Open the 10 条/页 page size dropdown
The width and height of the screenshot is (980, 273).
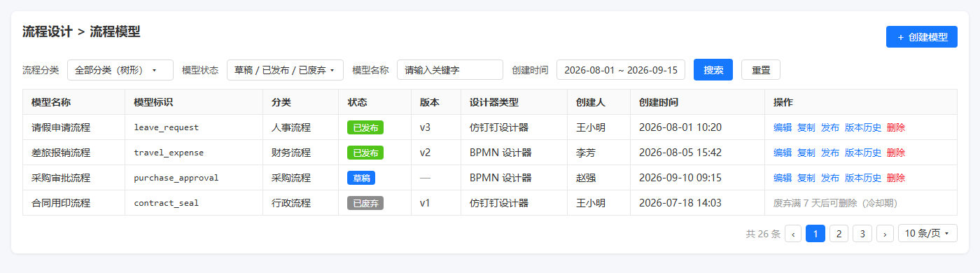click(x=927, y=234)
